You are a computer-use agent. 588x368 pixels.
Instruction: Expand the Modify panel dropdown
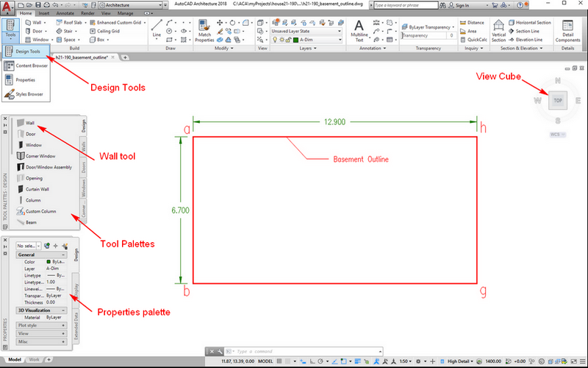coord(224,49)
